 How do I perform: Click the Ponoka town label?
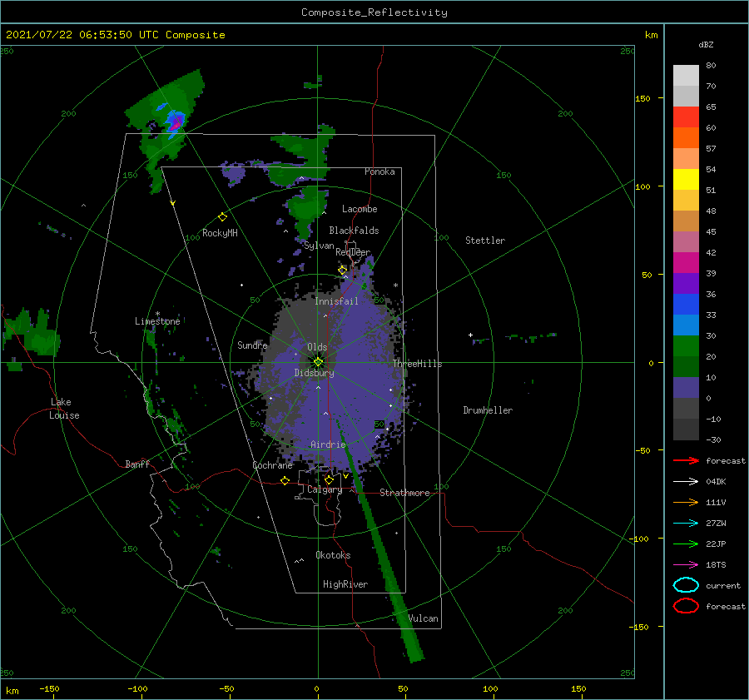(x=379, y=171)
